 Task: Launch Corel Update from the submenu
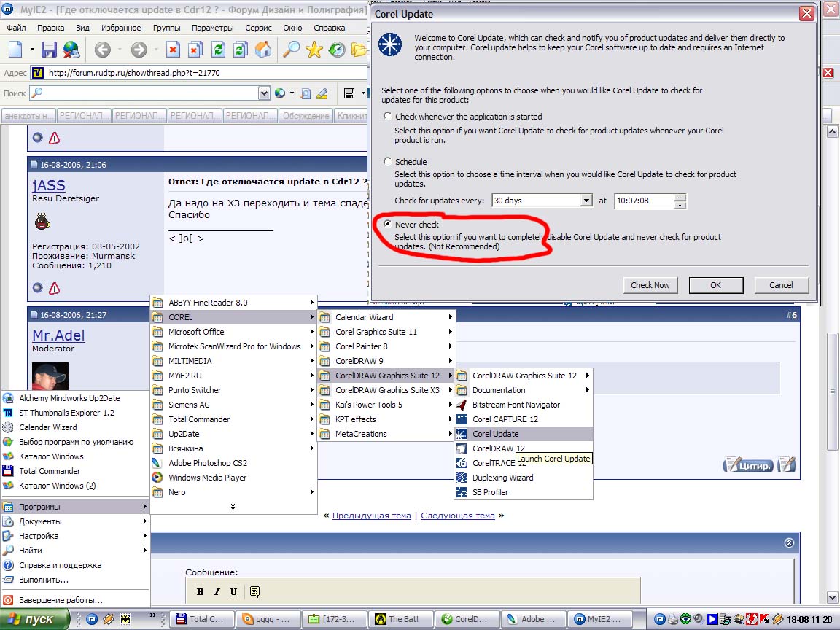pyautogui.click(x=524, y=434)
